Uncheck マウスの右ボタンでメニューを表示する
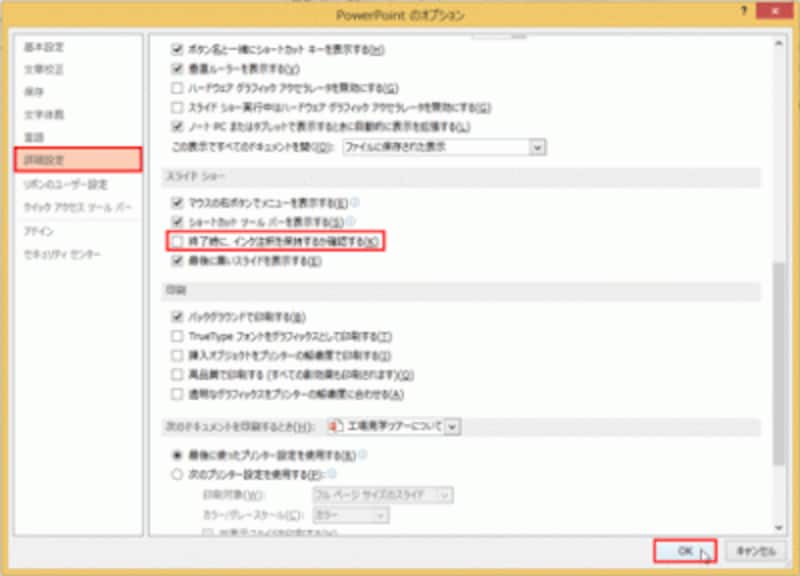Screen dimensions: 800x576 (177, 203)
